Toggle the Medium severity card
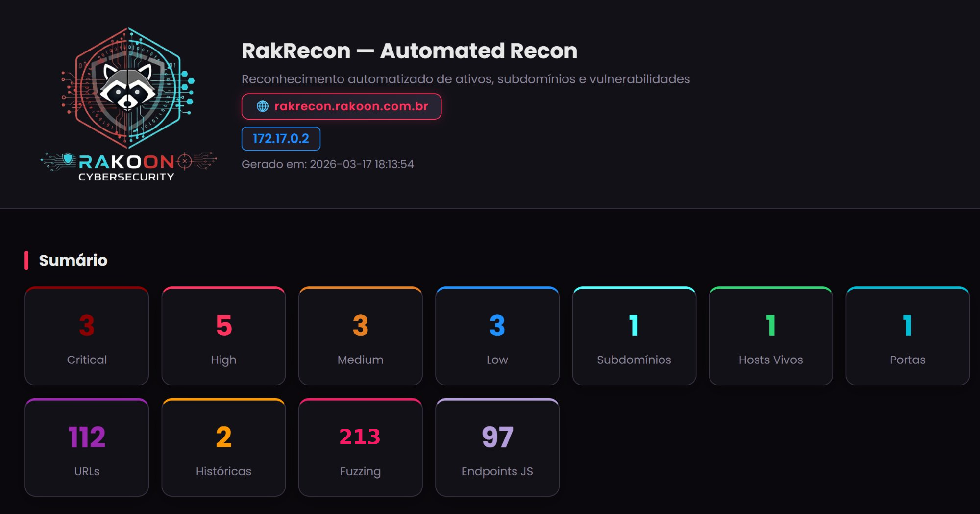980x514 pixels. [x=360, y=336]
